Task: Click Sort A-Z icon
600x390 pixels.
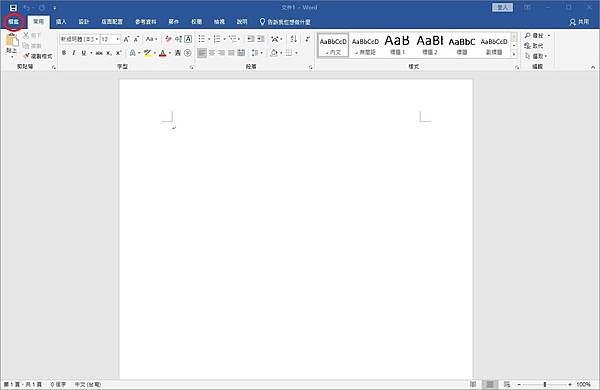Action: pyautogui.click(x=293, y=39)
